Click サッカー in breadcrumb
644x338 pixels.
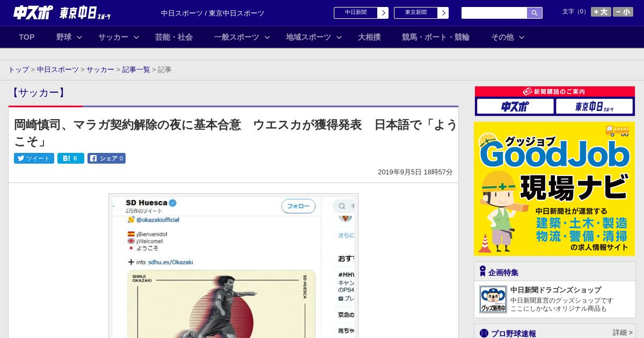click(100, 70)
